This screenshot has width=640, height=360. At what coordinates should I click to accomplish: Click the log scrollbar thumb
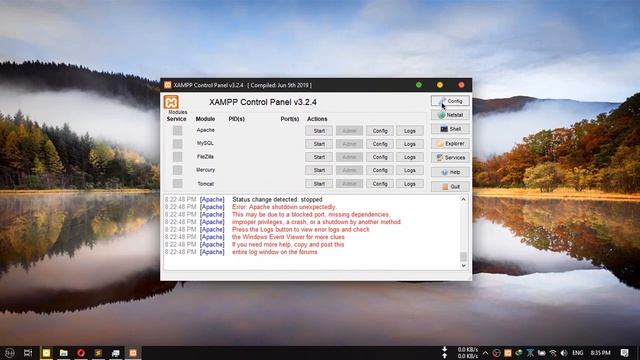coord(463,257)
